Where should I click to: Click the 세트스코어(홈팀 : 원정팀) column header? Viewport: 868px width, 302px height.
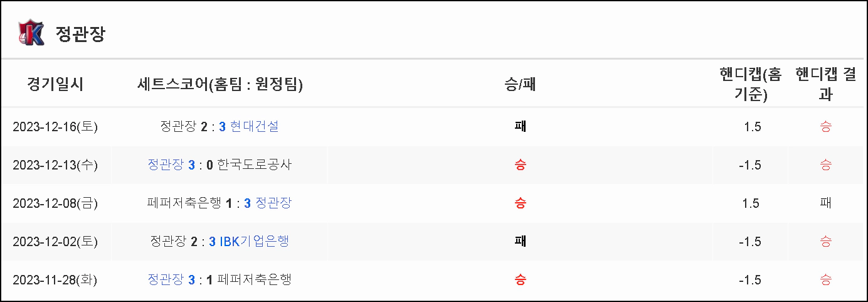pyautogui.click(x=220, y=84)
